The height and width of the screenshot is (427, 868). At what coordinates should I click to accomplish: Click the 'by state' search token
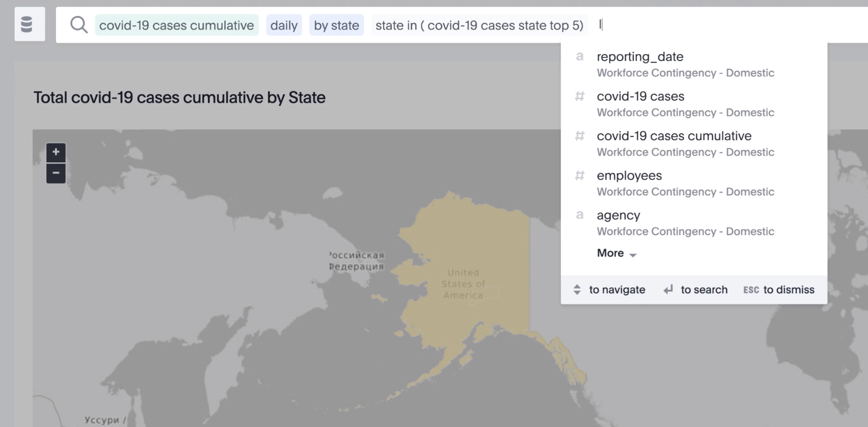[336, 25]
